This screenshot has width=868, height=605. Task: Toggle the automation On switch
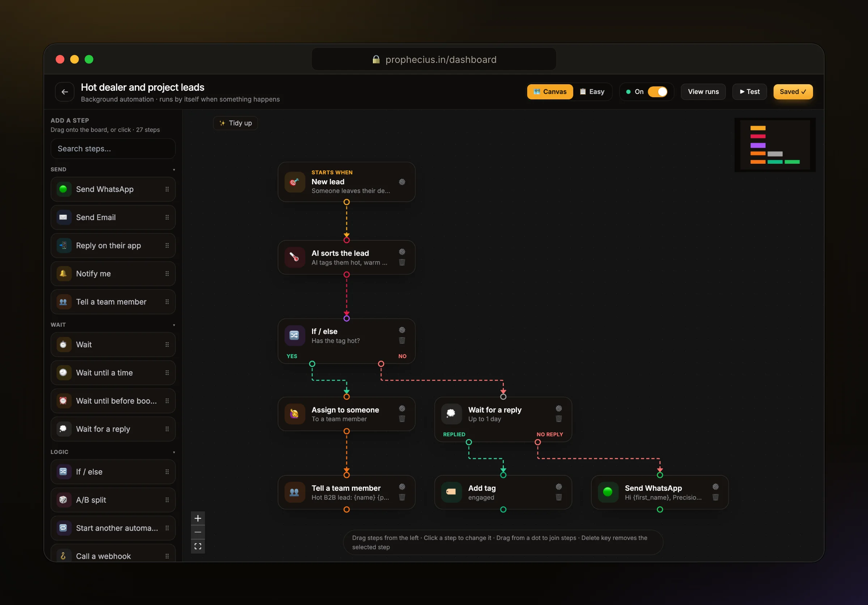coord(658,92)
